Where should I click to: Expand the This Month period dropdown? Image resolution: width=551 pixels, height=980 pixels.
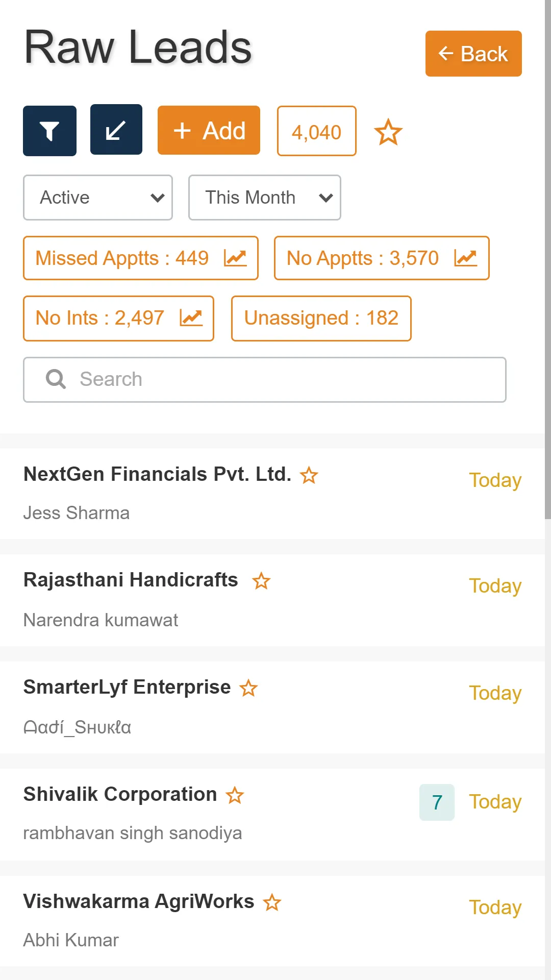[264, 198]
